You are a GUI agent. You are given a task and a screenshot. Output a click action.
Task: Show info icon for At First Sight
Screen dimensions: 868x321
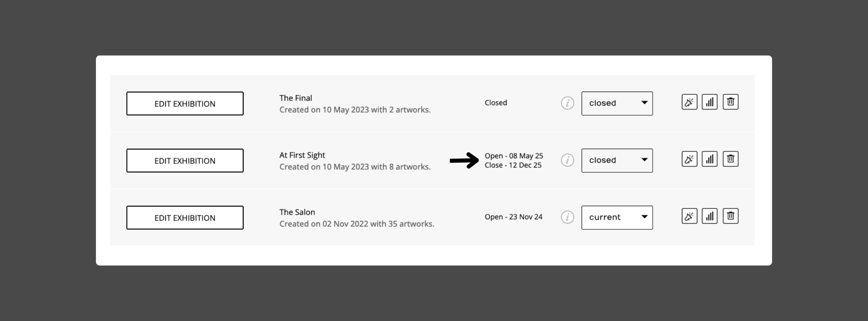567,160
